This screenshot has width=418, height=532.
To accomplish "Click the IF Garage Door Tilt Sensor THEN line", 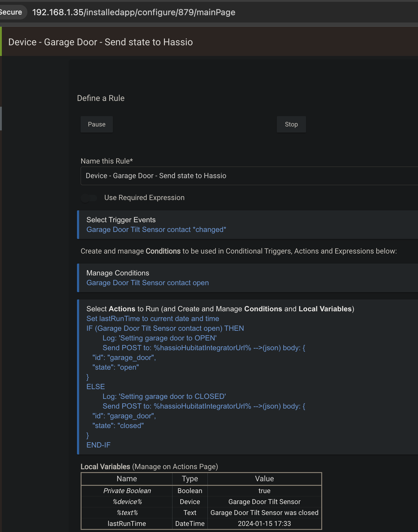I will (x=165, y=328).
